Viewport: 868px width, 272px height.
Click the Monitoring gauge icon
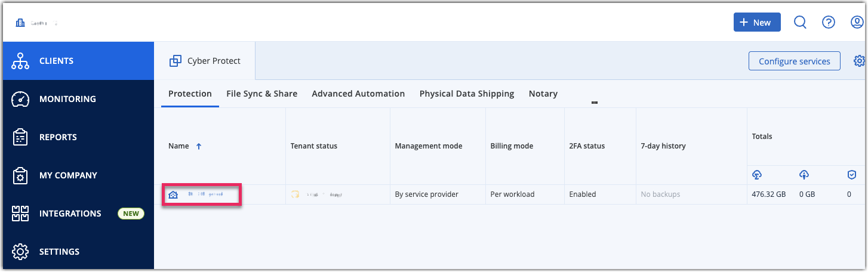(20, 99)
